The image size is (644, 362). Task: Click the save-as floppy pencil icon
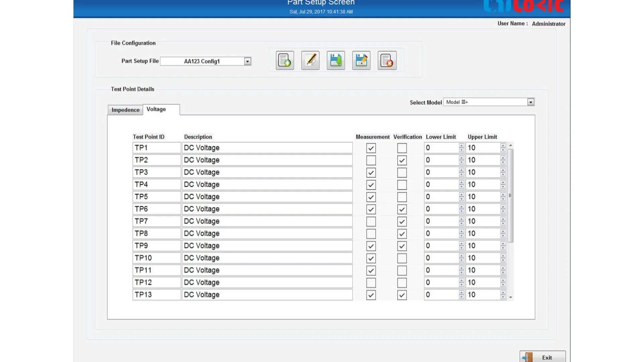pos(361,60)
